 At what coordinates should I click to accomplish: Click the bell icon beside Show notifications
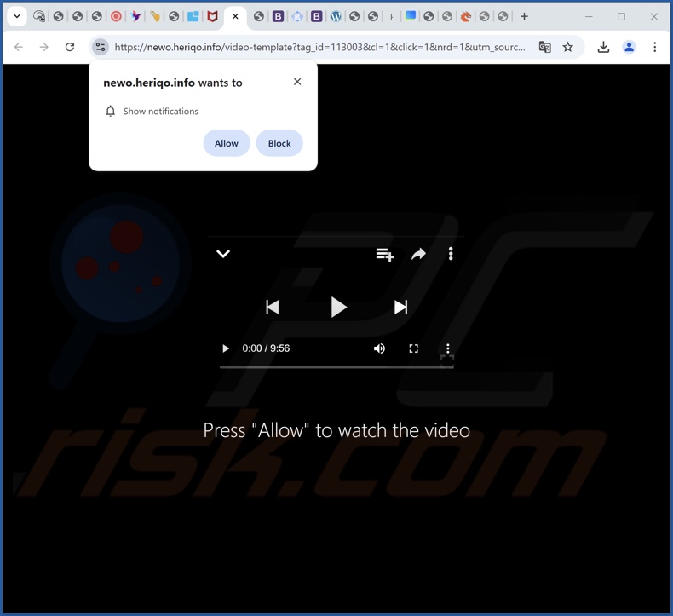[110, 111]
